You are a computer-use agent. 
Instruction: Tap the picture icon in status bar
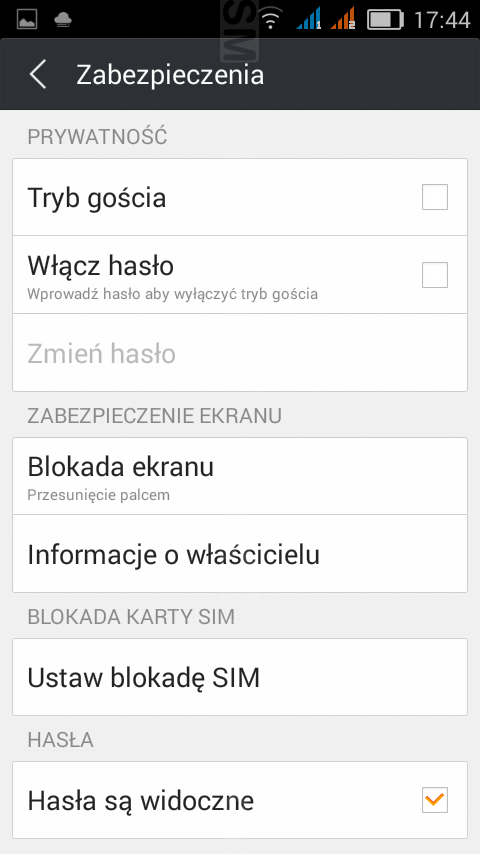[27, 20]
